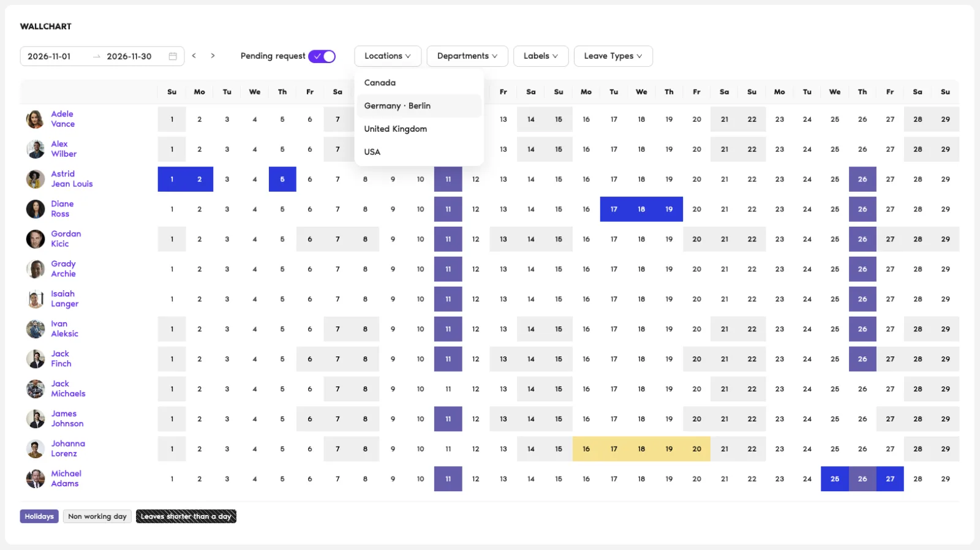980x550 pixels.
Task: Open Ivan Aleksic's profile link
Action: pos(64,329)
